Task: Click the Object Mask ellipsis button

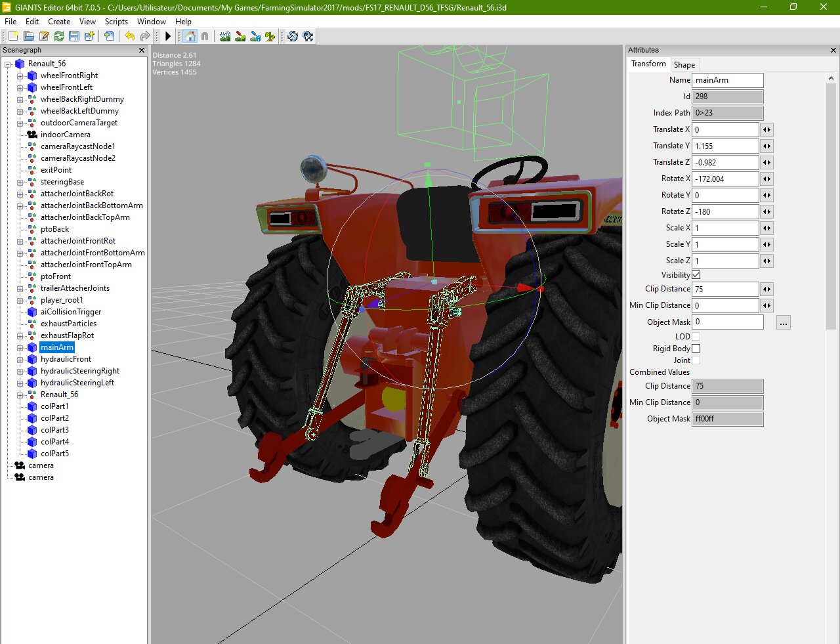Action: pyautogui.click(x=783, y=323)
